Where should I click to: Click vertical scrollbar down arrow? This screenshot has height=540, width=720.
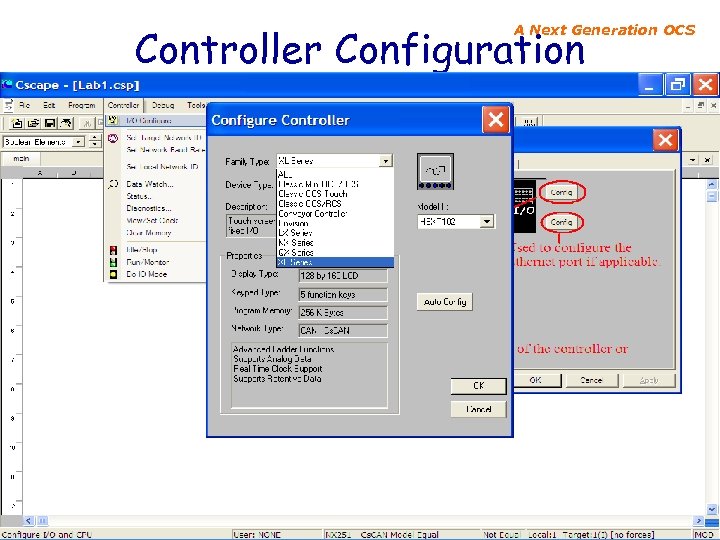(x=712, y=509)
